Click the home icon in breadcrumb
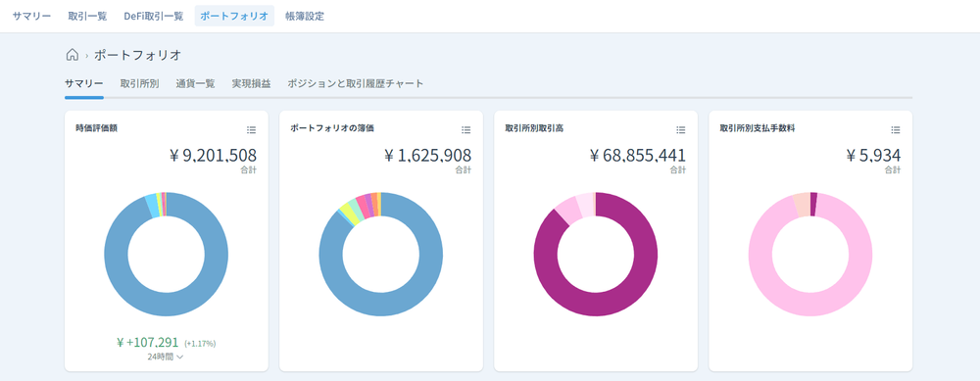The width and height of the screenshot is (980, 381). point(72,55)
